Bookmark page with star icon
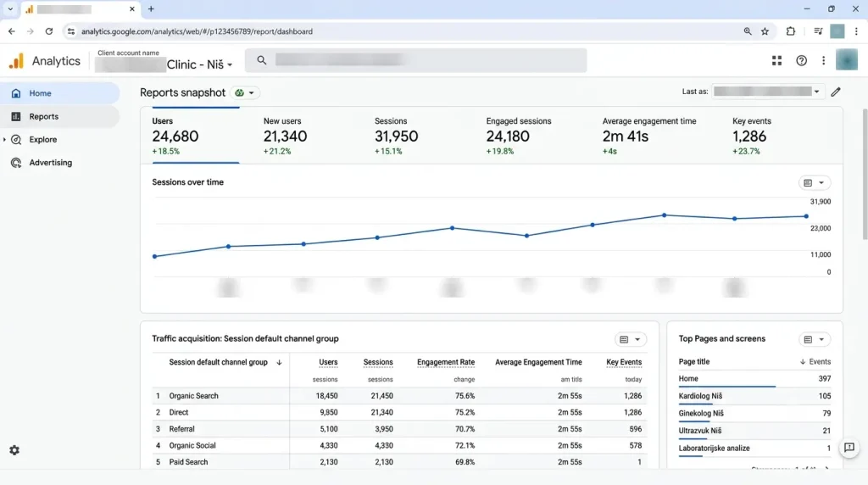The width and height of the screenshot is (868, 485). [x=765, y=31]
